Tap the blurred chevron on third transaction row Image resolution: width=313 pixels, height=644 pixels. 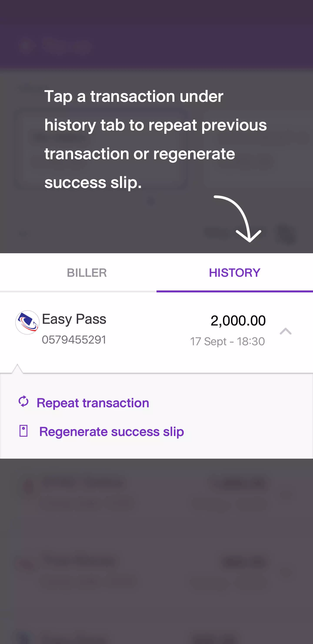click(x=286, y=572)
